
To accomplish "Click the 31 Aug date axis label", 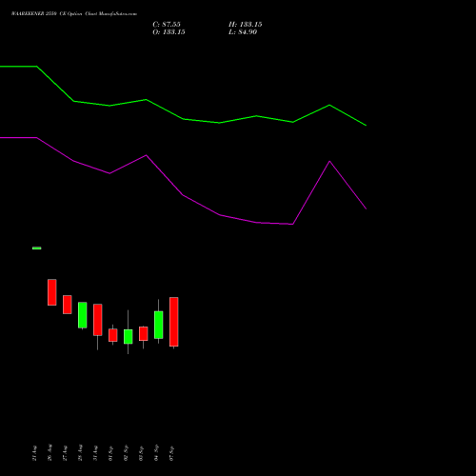I will 95,452.
